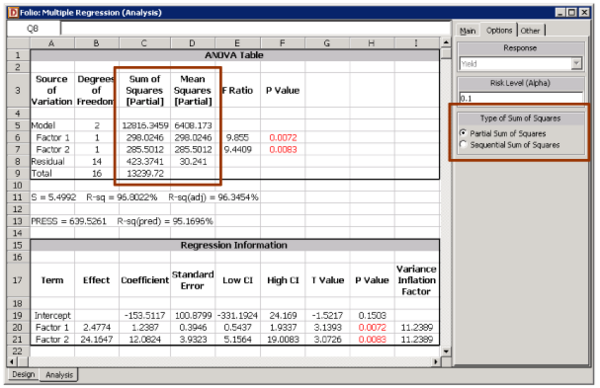Click the Risk Level (Alpha) input field
600x388 pixels.
(521, 98)
